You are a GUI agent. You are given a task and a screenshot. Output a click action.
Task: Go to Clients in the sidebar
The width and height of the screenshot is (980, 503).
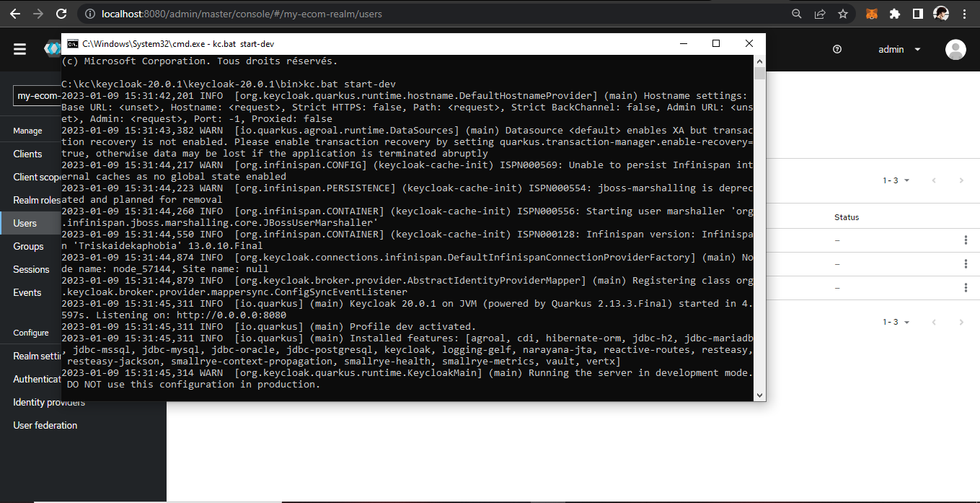pyautogui.click(x=27, y=154)
